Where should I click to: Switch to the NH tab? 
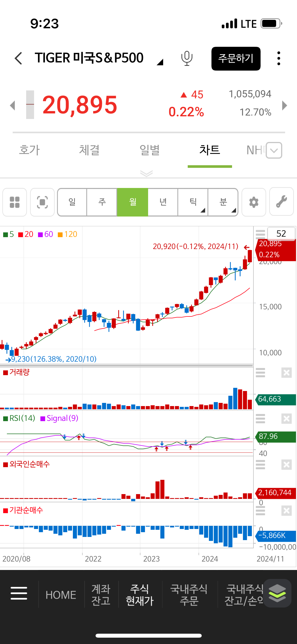(255, 150)
